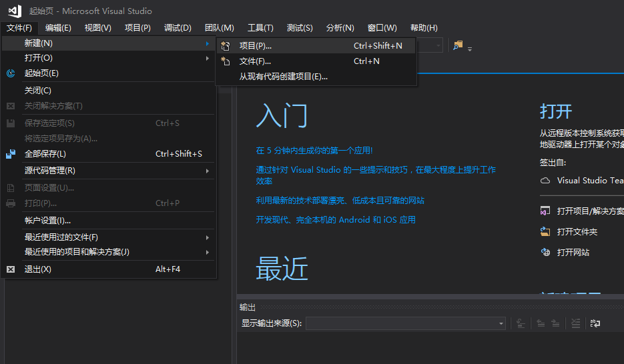Click the go to next message icon
The image size is (624, 364).
(555, 323)
